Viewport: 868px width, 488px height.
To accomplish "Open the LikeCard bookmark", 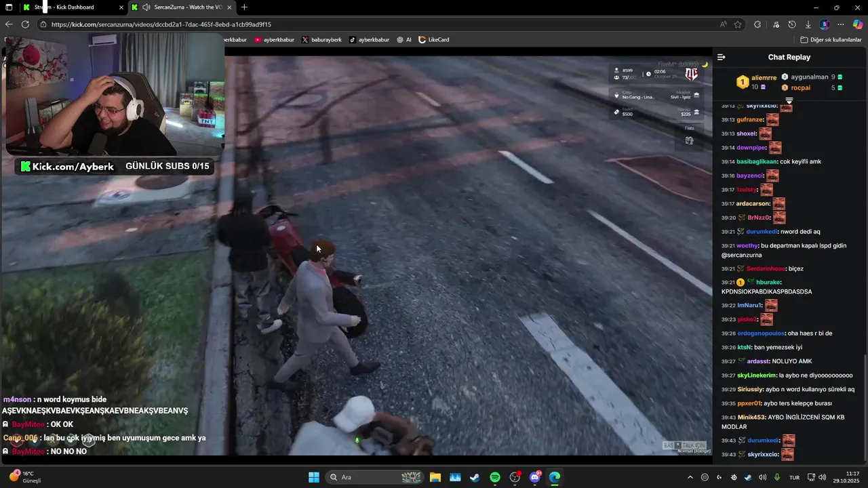I will coord(434,40).
